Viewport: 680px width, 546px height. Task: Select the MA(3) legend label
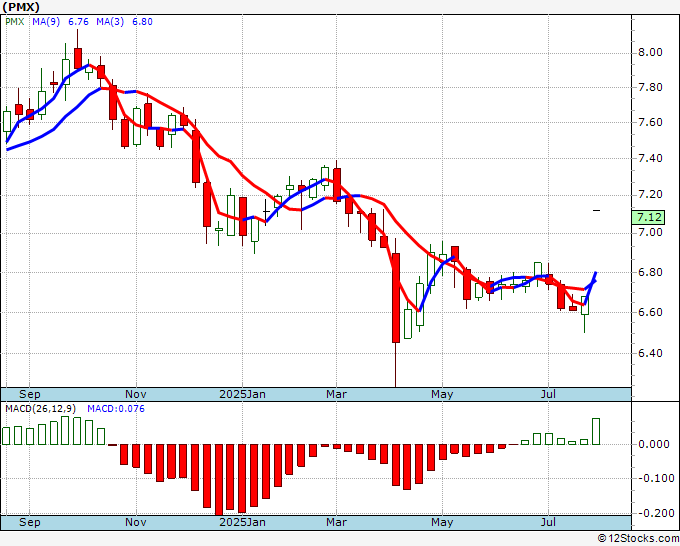(110, 22)
